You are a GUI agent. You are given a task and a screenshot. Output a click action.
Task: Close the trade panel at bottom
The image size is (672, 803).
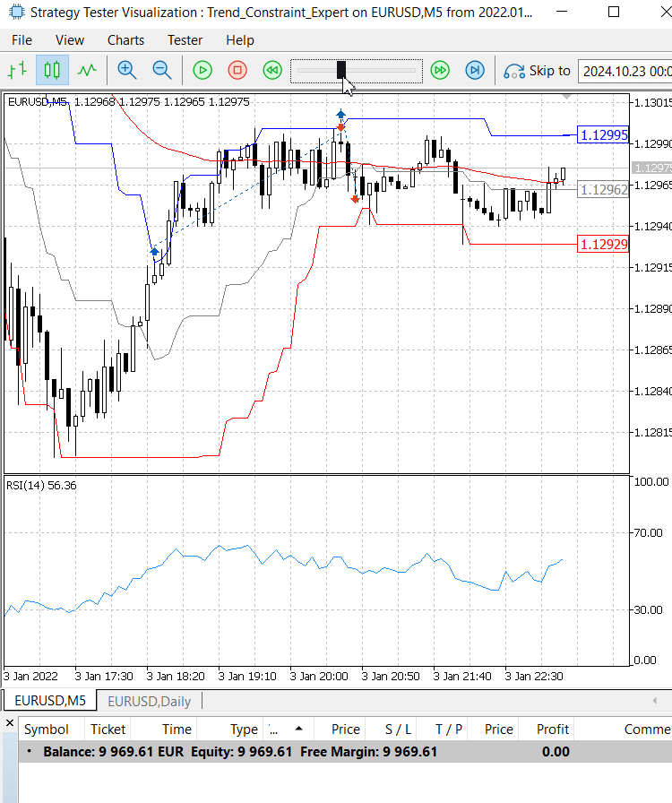(10, 723)
